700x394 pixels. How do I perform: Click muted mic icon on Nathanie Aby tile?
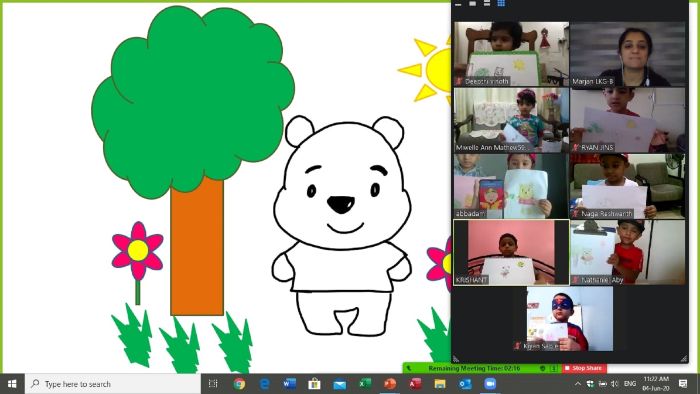[x=575, y=280]
